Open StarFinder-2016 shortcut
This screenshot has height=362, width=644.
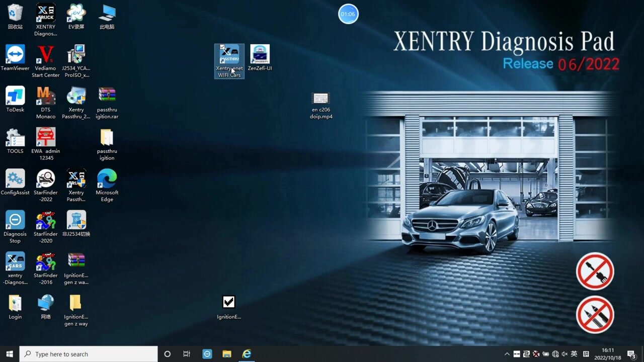coord(46,268)
